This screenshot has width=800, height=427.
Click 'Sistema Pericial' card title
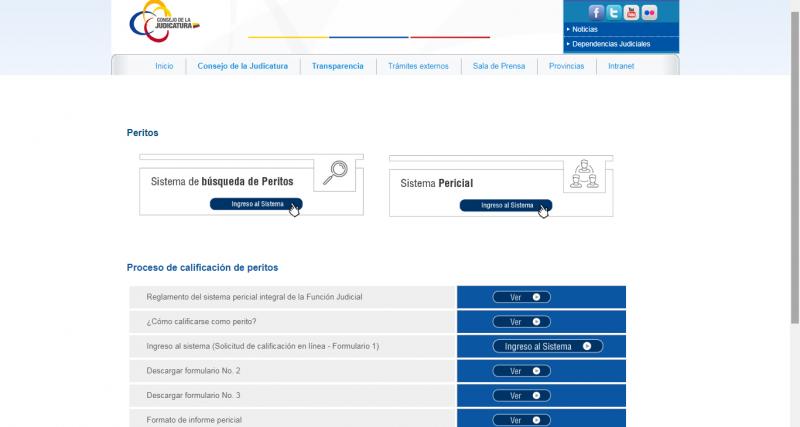[x=437, y=183]
